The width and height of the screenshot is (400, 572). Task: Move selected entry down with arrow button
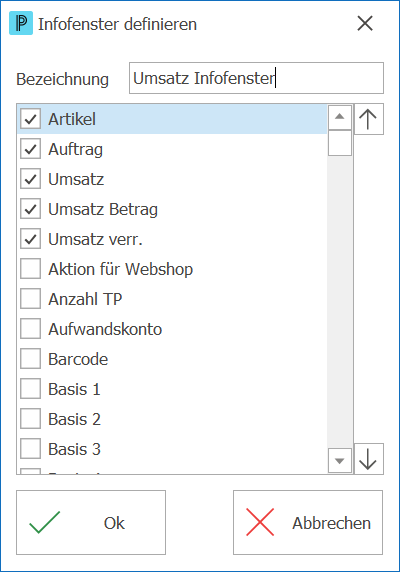[x=369, y=459]
